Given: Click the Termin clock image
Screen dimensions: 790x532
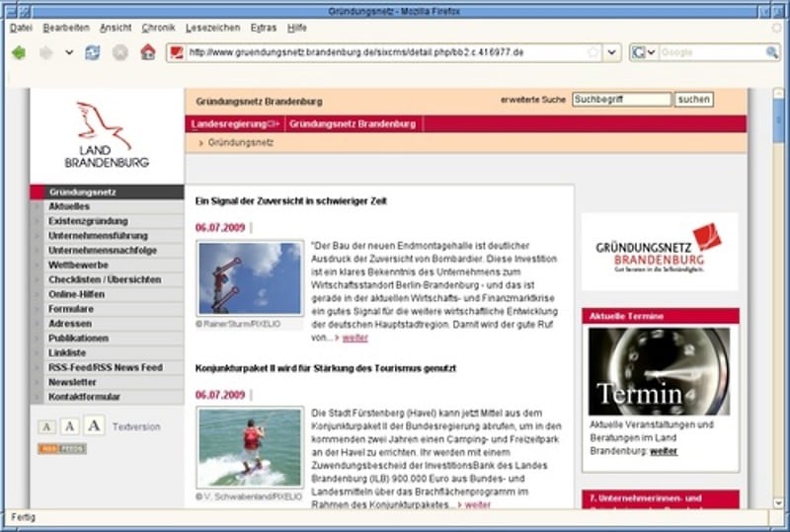Looking at the screenshot, I should [659, 371].
